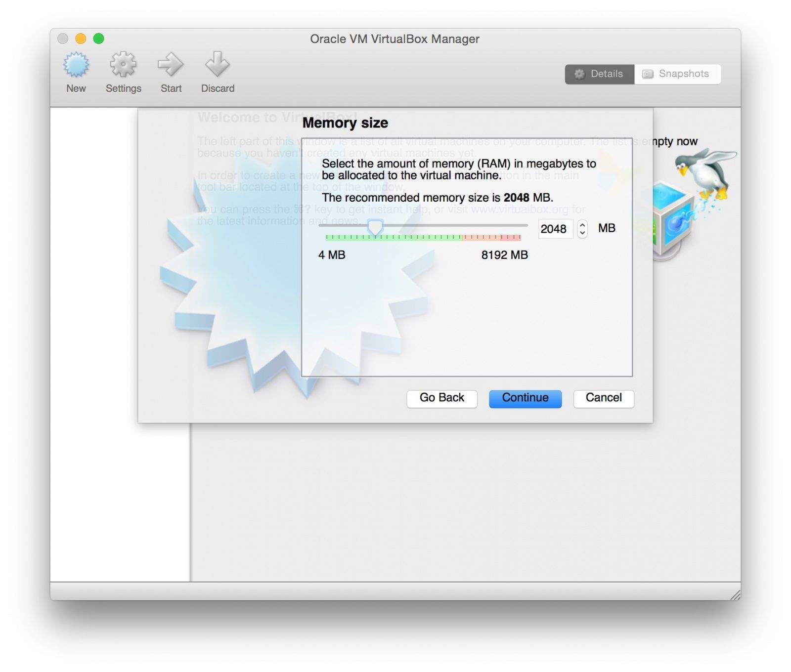Decrease memory with stepper down arrow

coord(582,233)
